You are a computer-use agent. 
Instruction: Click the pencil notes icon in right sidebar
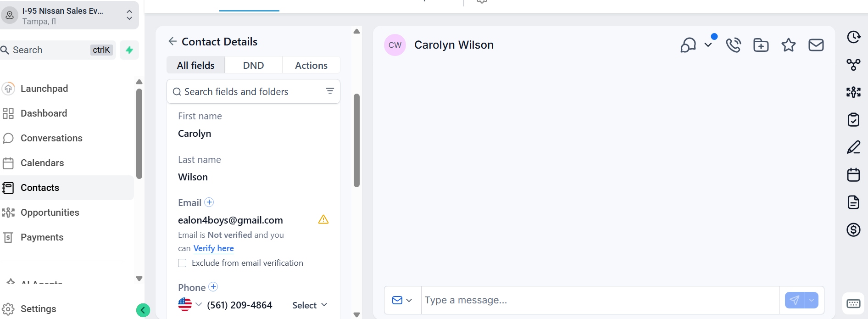click(x=853, y=147)
